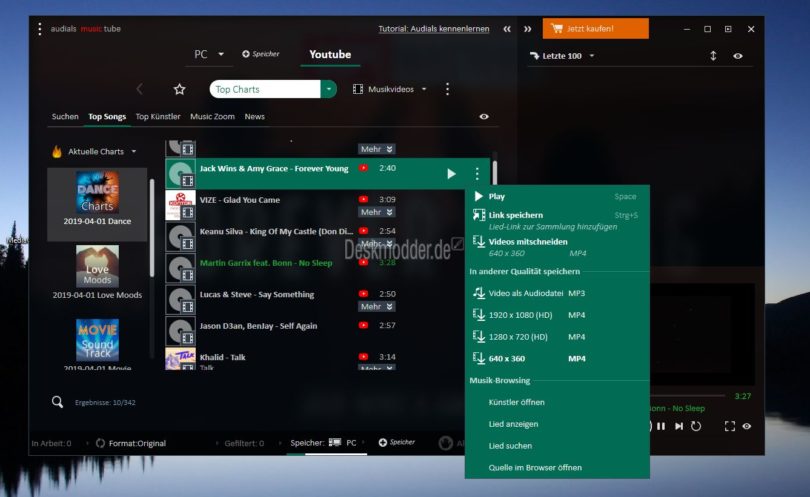Open three-dot menu beside Musikvideos
The image size is (810, 497).
[447, 89]
